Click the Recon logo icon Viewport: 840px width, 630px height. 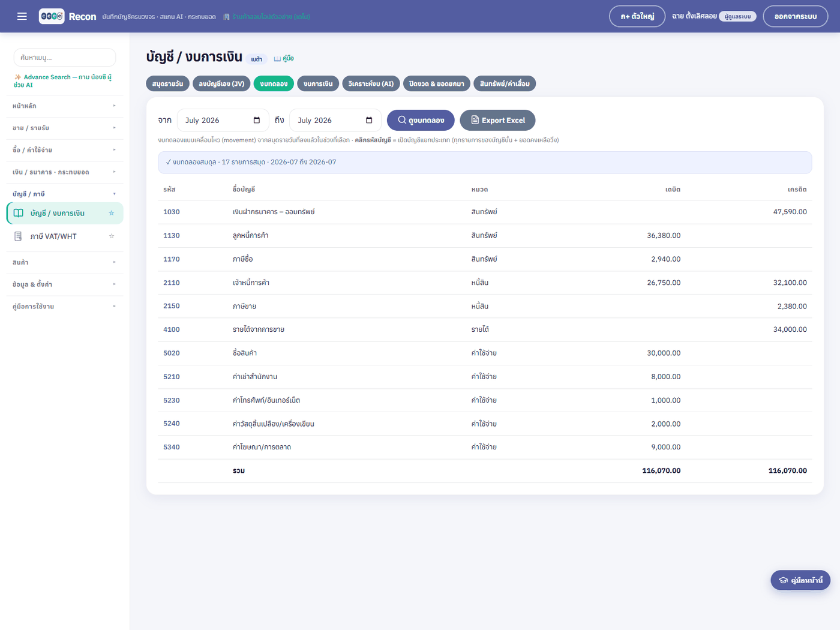click(x=52, y=16)
